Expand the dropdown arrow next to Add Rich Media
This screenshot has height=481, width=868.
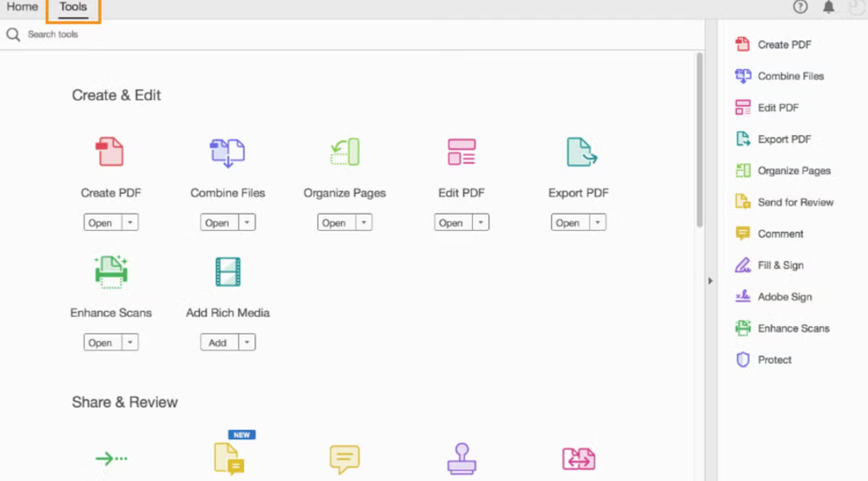[247, 342]
